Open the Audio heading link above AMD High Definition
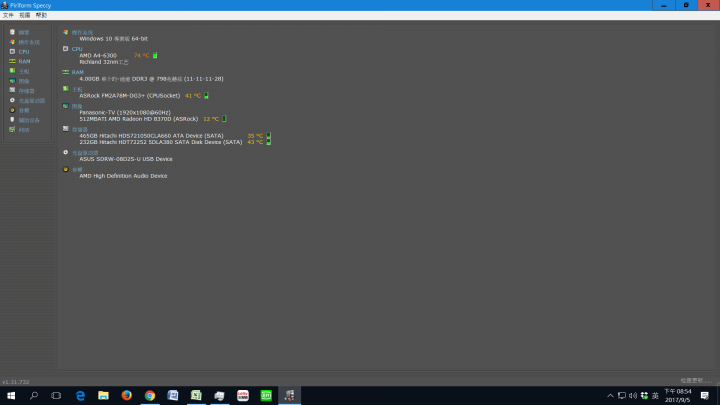The image size is (720, 405). [x=77, y=169]
